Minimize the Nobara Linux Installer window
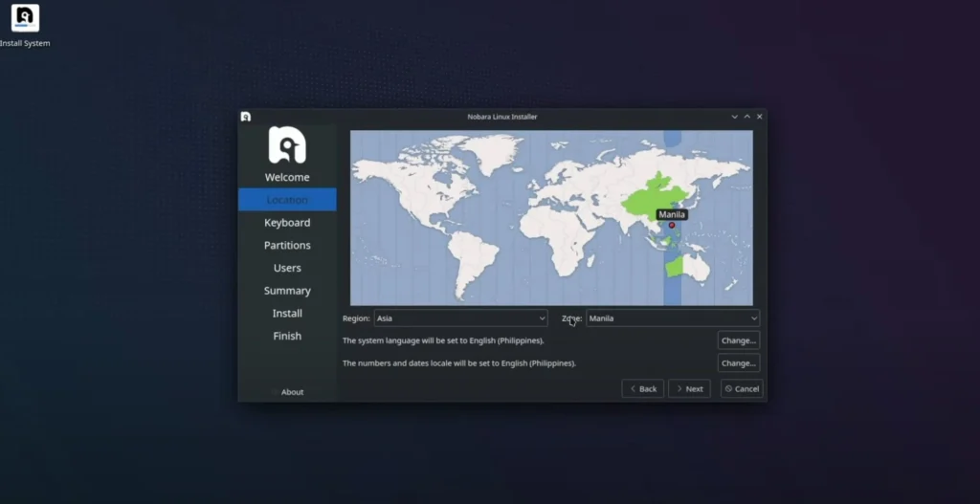Viewport: 980px width, 504px height. point(735,117)
